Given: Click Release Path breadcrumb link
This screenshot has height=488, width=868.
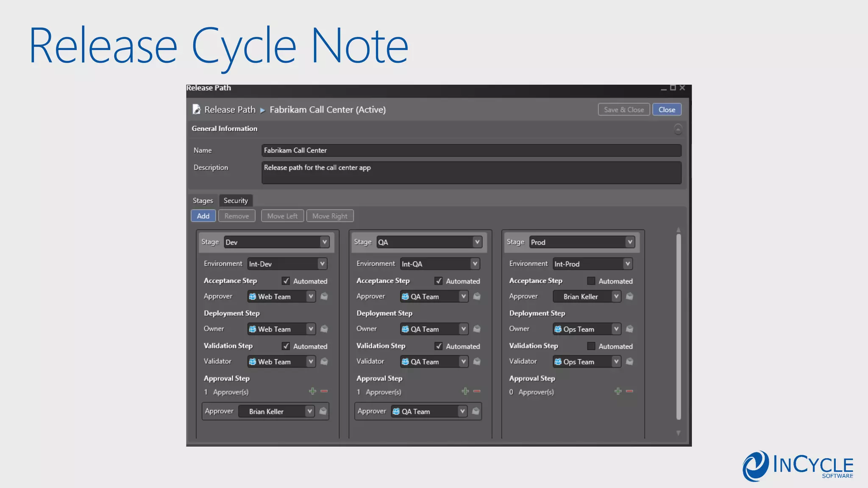Looking at the screenshot, I should click(230, 110).
